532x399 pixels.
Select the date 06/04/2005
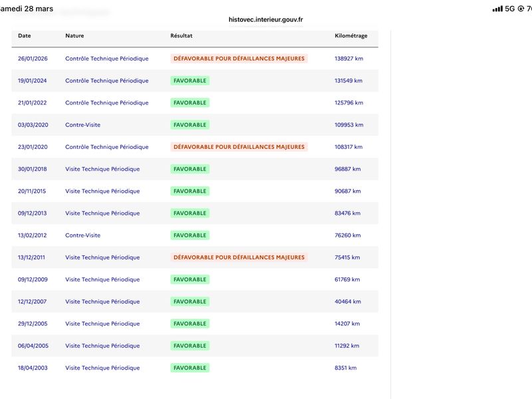[33, 345]
